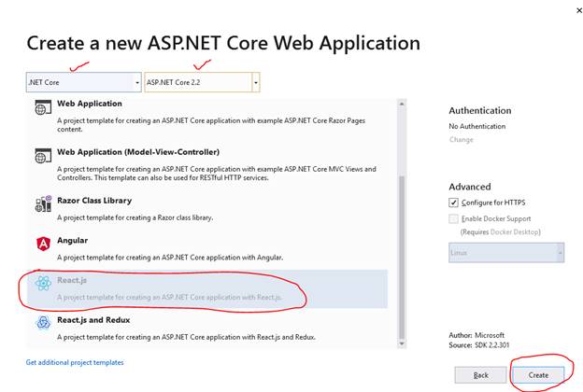Click the Create button
The image size is (583, 392).
tap(538, 375)
